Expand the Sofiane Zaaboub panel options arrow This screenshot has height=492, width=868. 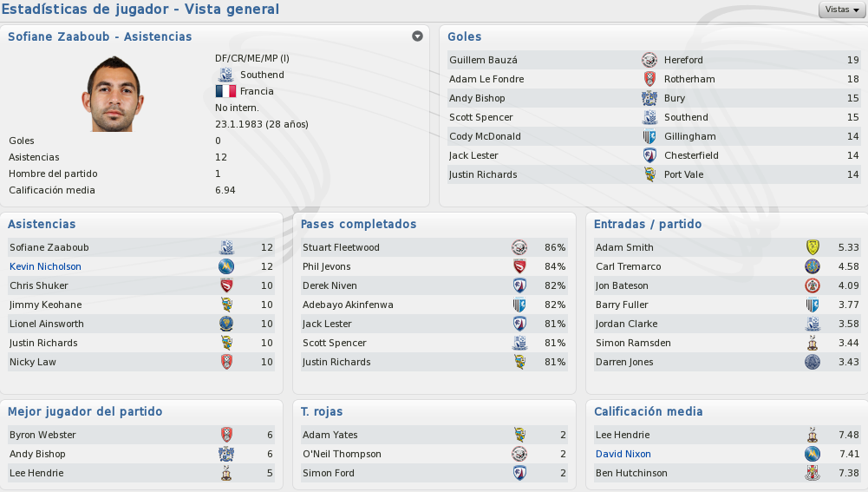(x=417, y=36)
